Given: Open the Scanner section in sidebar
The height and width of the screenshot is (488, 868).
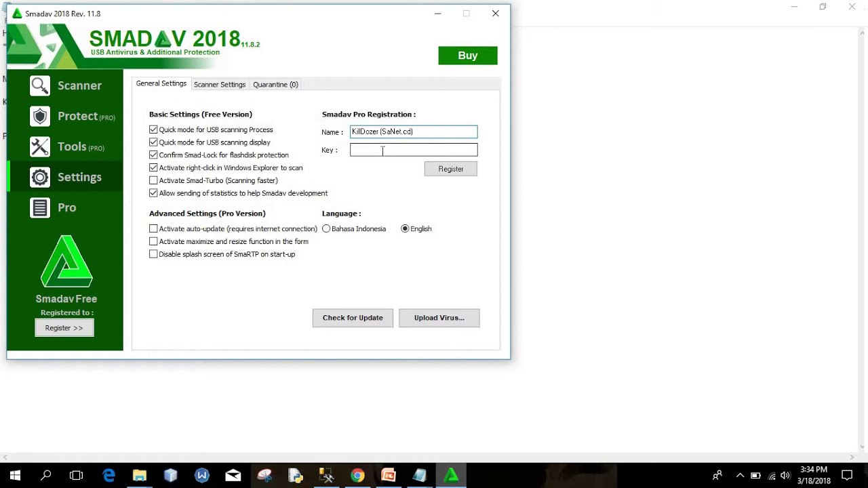Looking at the screenshot, I should pyautogui.click(x=66, y=85).
